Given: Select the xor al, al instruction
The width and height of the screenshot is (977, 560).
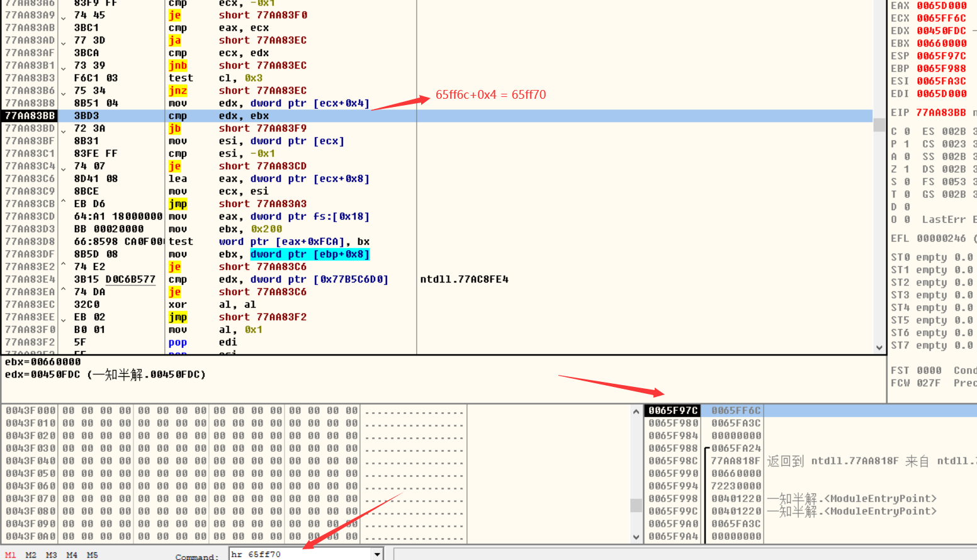Looking at the screenshot, I should (x=212, y=305).
